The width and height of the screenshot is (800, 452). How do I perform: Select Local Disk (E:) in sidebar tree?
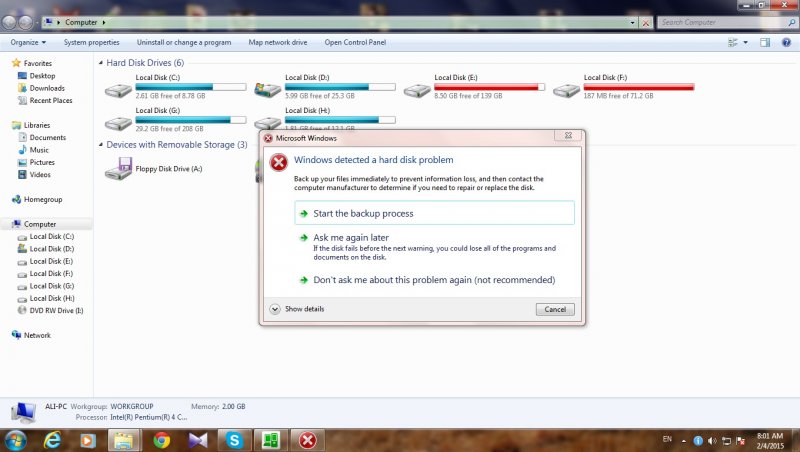tap(45, 261)
